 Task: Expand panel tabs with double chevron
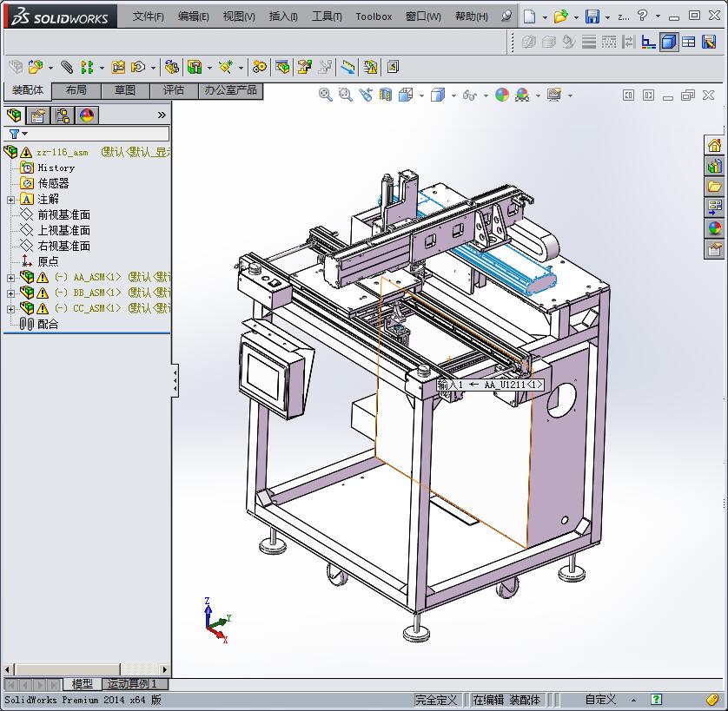coord(162,115)
